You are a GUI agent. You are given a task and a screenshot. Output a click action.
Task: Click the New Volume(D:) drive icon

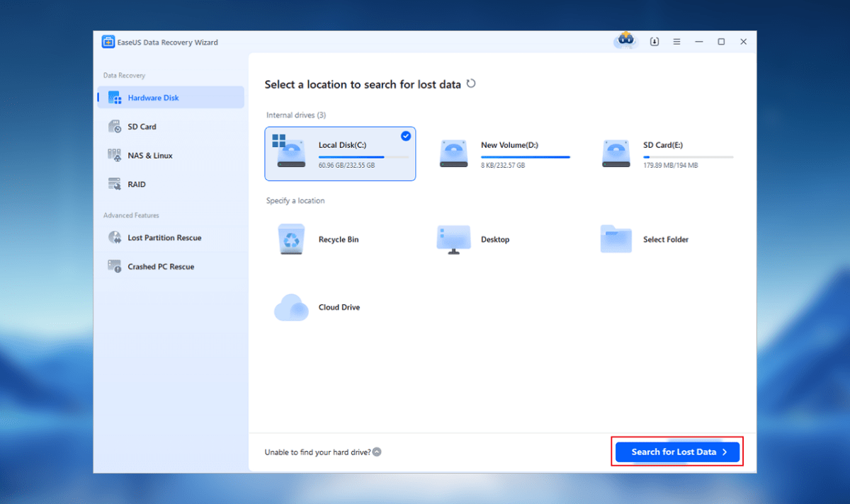453,153
